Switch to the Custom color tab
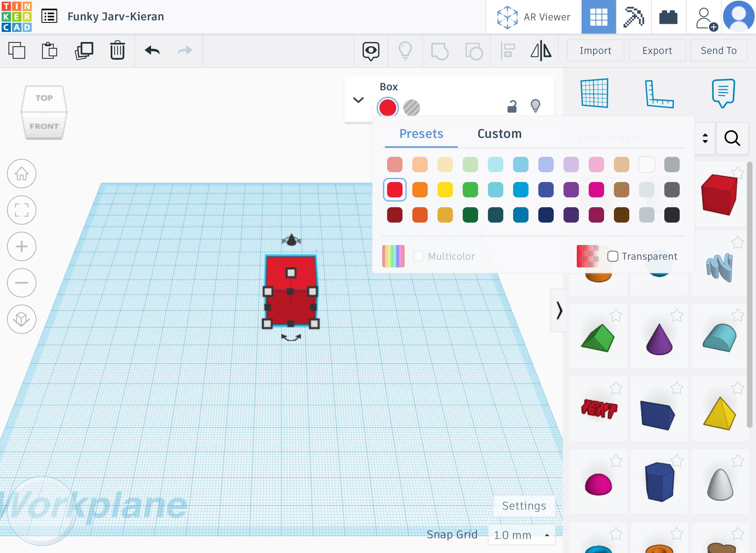This screenshot has height=553, width=756. tap(499, 134)
